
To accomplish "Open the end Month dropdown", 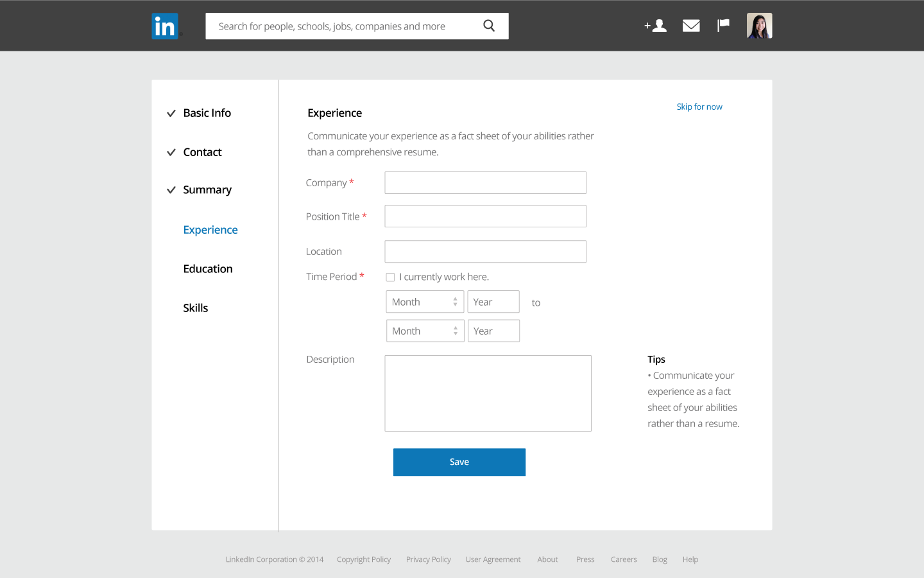I will tap(425, 331).
